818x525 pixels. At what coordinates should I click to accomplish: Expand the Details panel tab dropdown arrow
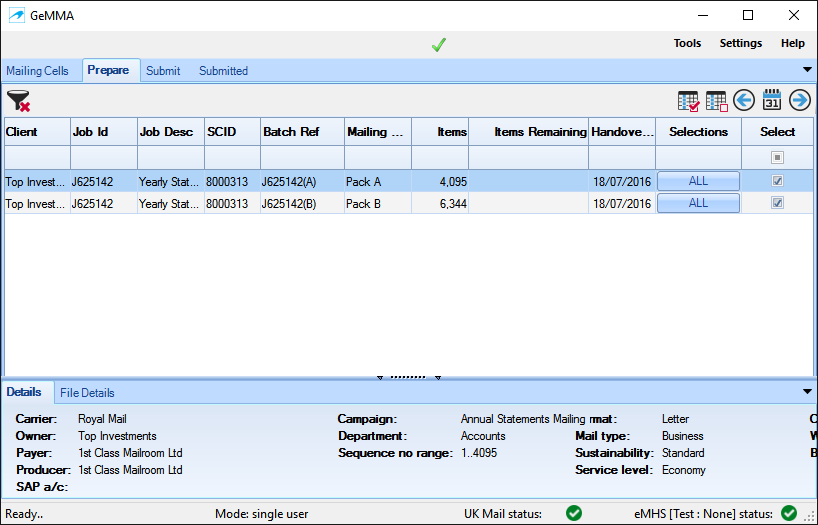(x=807, y=391)
